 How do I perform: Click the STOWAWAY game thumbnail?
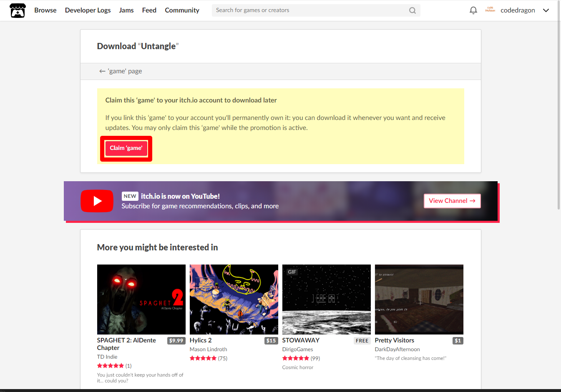click(x=327, y=300)
